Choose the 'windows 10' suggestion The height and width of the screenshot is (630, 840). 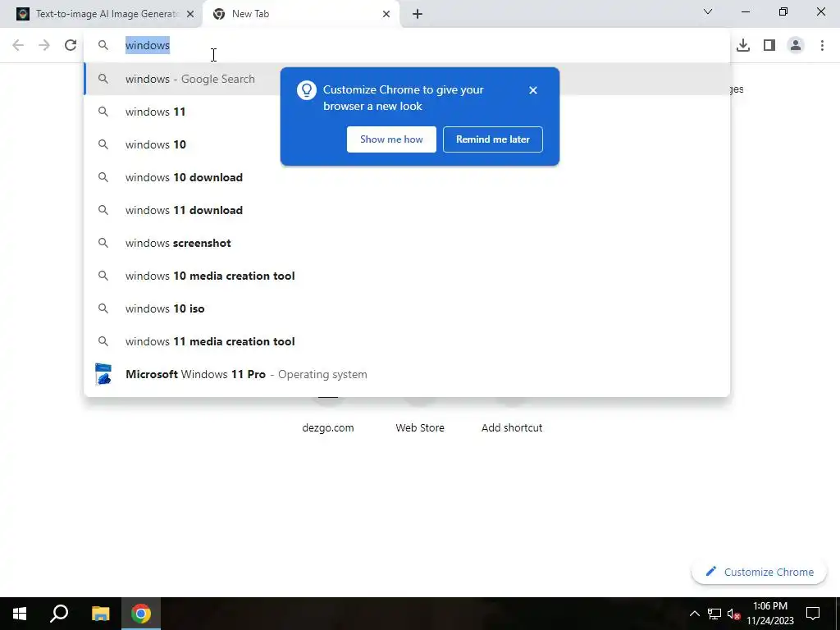pos(407,144)
